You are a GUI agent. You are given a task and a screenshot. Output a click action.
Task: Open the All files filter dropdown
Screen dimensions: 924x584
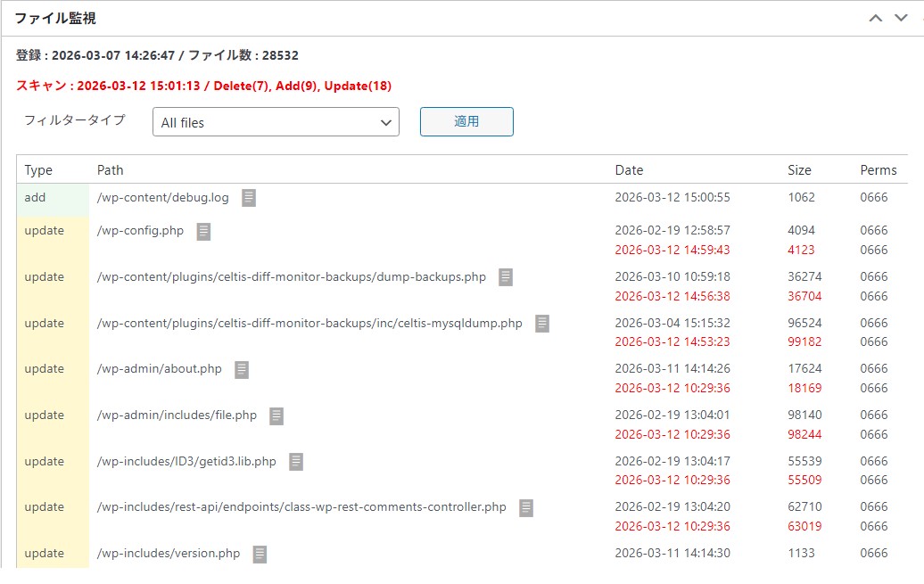click(276, 122)
